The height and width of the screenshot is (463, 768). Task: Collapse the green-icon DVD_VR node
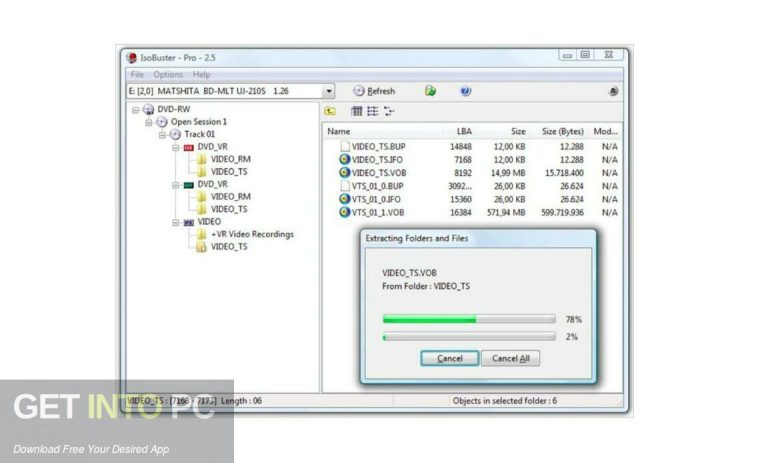(x=175, y=185)
